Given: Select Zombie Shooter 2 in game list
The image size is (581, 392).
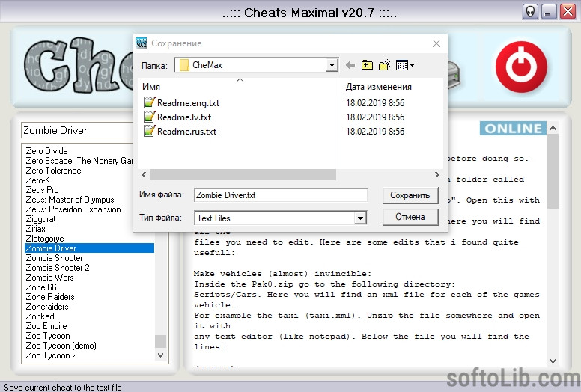Looking at the screenshot, I should (x=58, y=268).
